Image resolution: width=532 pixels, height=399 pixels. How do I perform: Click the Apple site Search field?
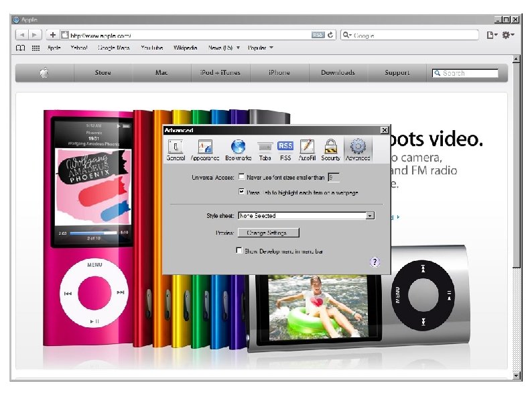pyautogui.click(x=465, y=73)
